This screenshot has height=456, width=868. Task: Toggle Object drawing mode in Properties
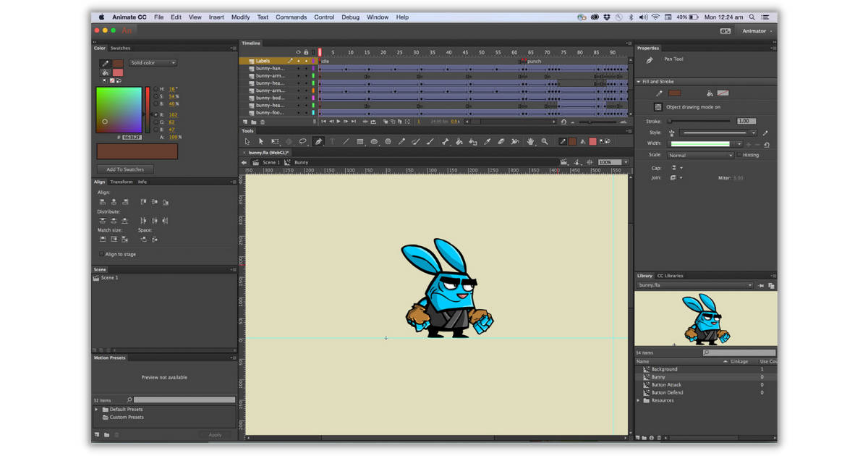[658, 106]
